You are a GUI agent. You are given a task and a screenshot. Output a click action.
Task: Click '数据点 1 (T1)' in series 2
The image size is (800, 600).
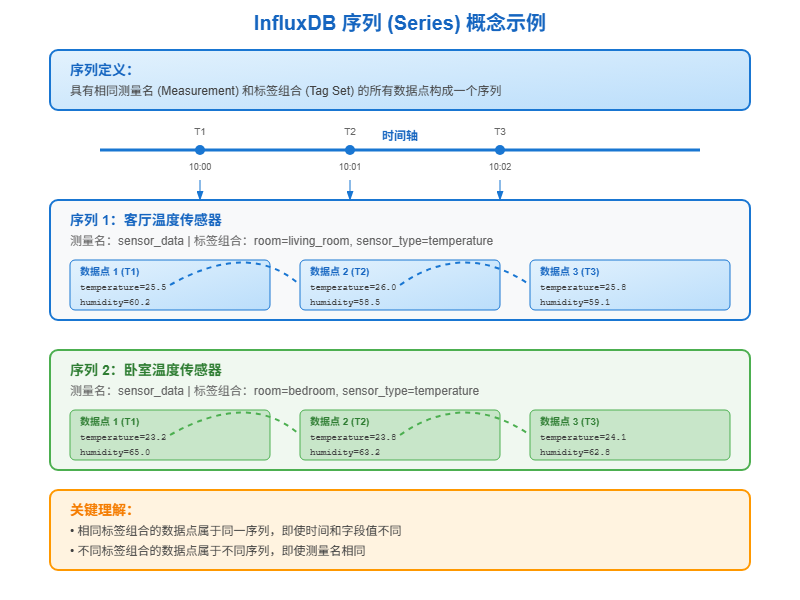tap(110, 421)
